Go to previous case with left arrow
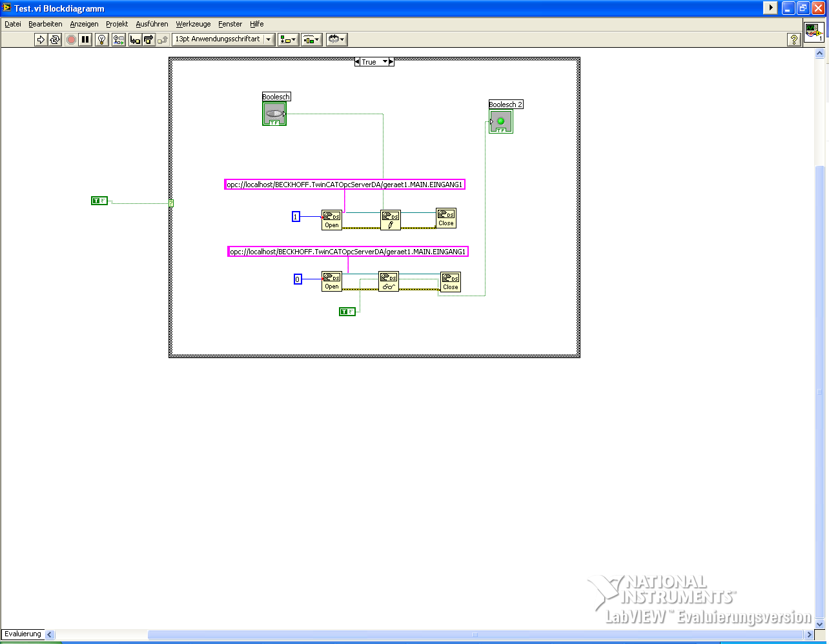Screen dimensions: 829x644 357,62
